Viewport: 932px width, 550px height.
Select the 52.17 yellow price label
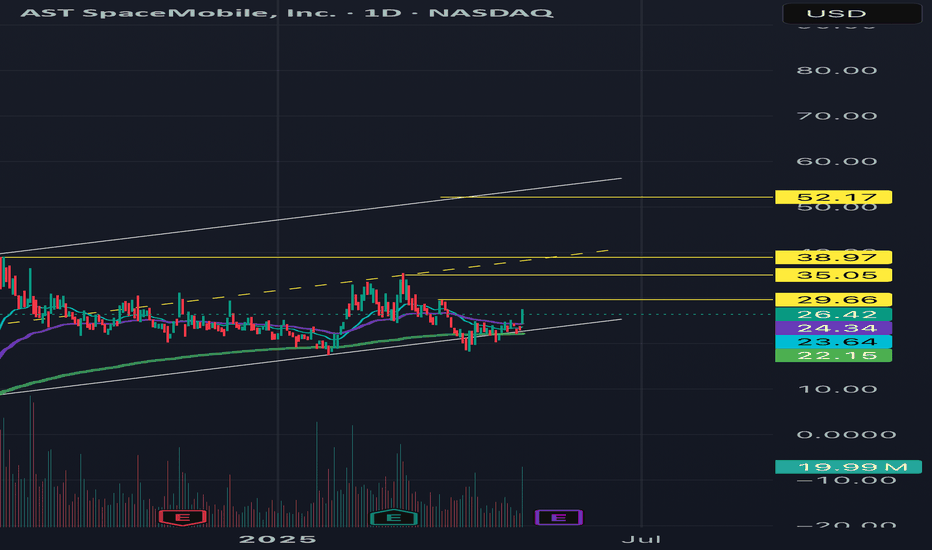click(x=833, y=197)
